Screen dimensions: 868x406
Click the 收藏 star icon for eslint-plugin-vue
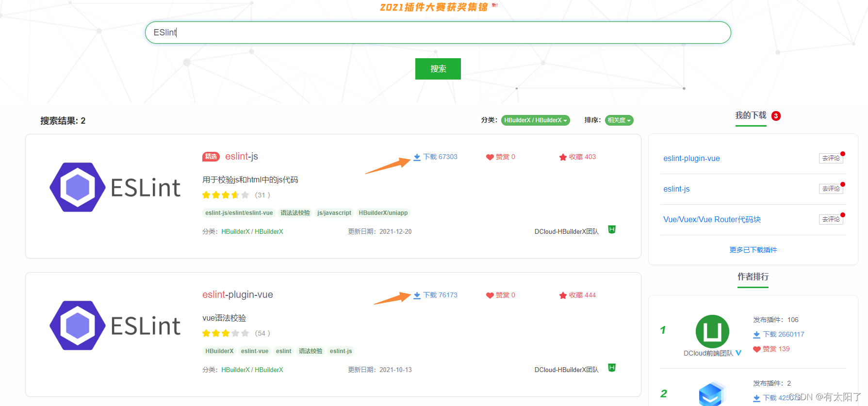coord(563,295)
